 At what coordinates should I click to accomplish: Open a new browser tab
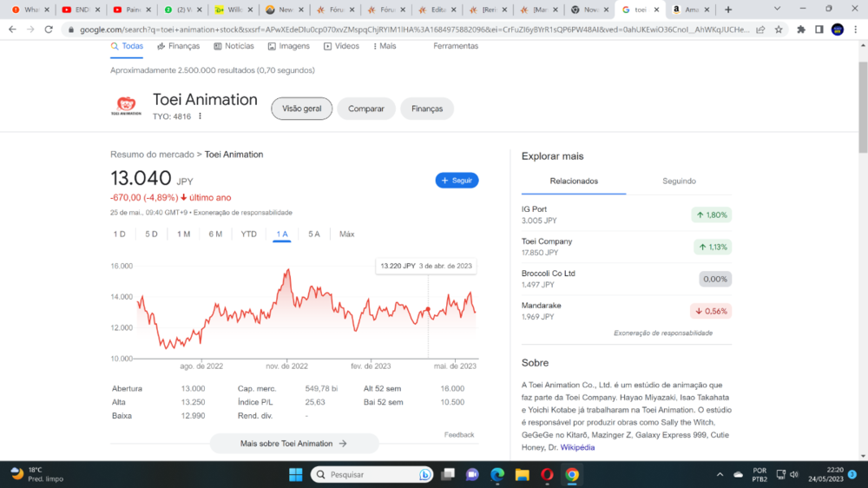tap(728, 10)
